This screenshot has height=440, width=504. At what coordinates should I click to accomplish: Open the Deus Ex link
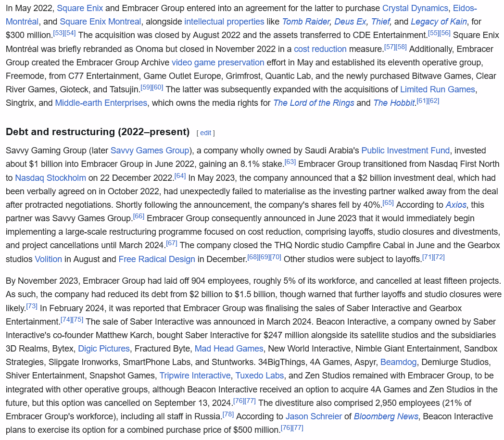[x=350, y=22]
